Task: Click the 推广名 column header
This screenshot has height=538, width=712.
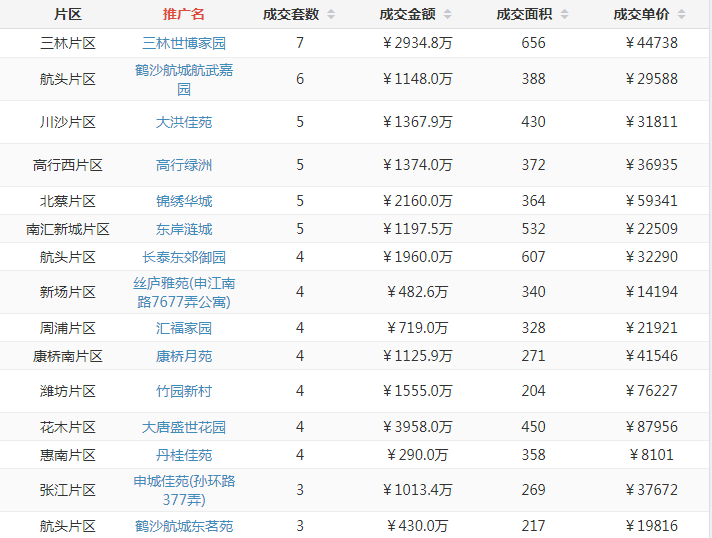Action: (x=184, y=14)
